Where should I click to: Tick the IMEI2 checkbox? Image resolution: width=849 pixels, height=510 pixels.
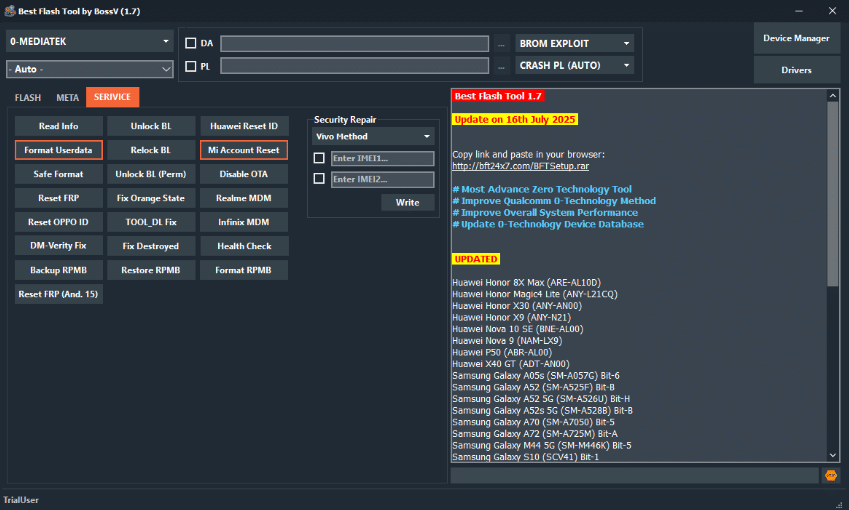click(319, 179)
